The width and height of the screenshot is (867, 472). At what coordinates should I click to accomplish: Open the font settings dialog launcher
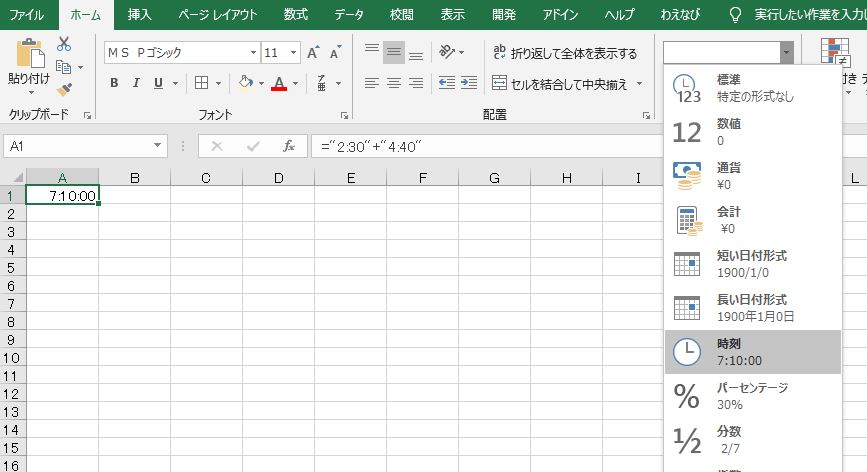(344, 116)
